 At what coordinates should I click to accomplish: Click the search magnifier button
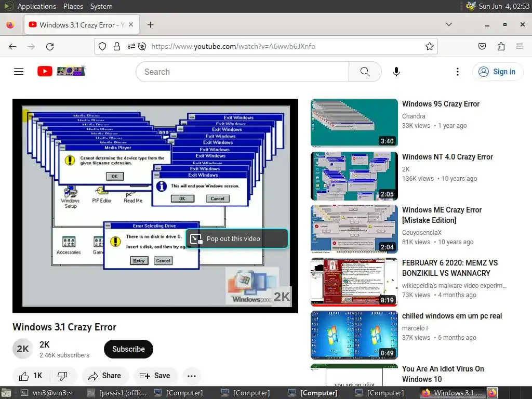pyautogui.click(x=365, y=72)
